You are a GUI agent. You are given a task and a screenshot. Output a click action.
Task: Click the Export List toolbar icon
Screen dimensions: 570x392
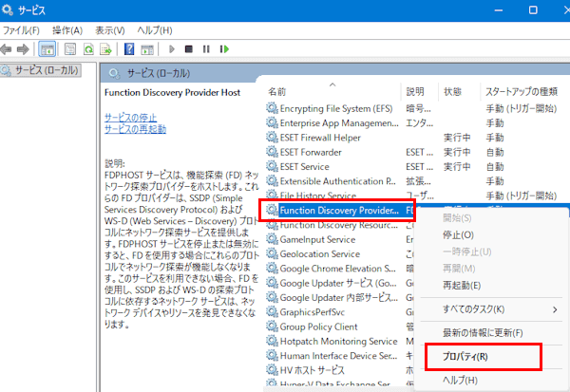pyautogui.click(x=105, y=49)
